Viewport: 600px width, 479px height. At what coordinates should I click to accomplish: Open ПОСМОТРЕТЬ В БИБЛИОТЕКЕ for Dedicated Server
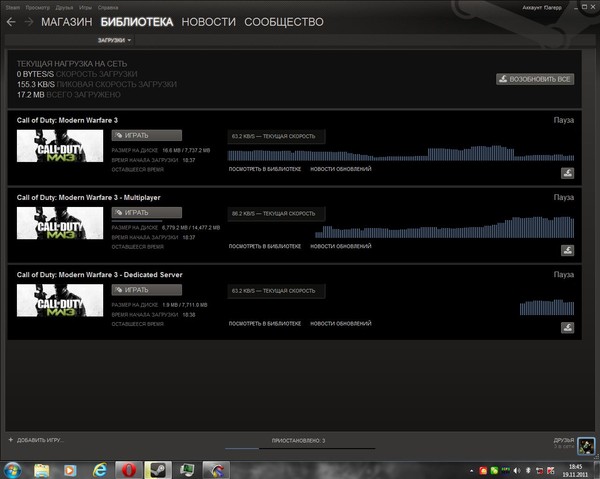(x=265, y=324)
